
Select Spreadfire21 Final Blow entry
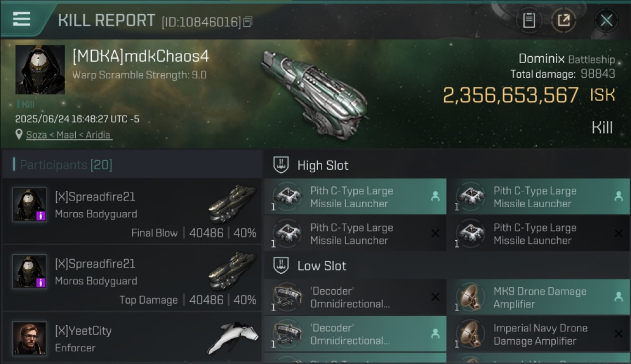[x=132, y=211]
